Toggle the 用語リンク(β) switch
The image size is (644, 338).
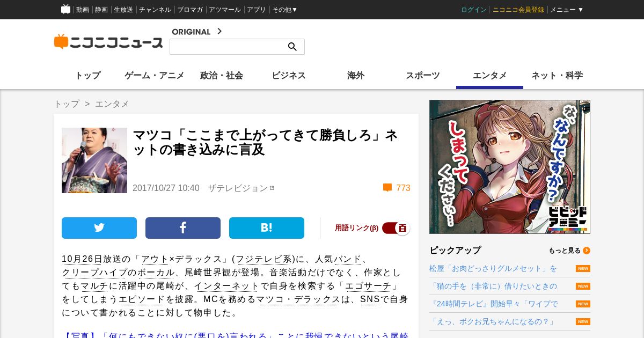(x=396, y=228)
